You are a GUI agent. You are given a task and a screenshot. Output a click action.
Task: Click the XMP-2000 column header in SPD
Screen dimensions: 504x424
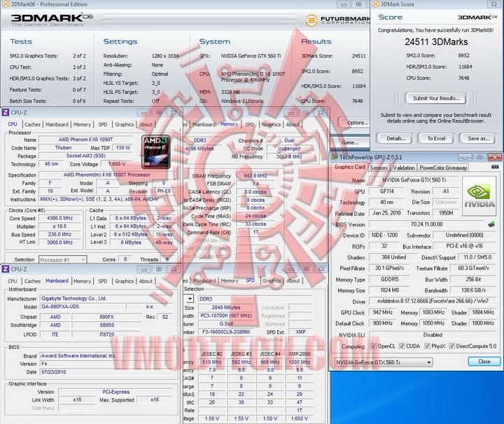pyautogui.click(x=300, y=354)
